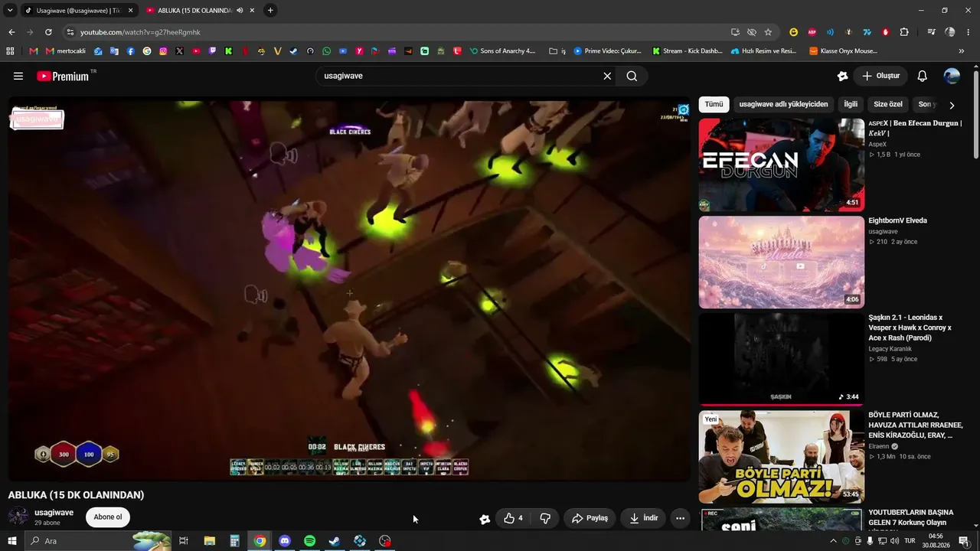Image resolution: width=980 pixels, height=551 pixels.
Task: Show more bookmarks with the chevron
Action: [962, 51]
